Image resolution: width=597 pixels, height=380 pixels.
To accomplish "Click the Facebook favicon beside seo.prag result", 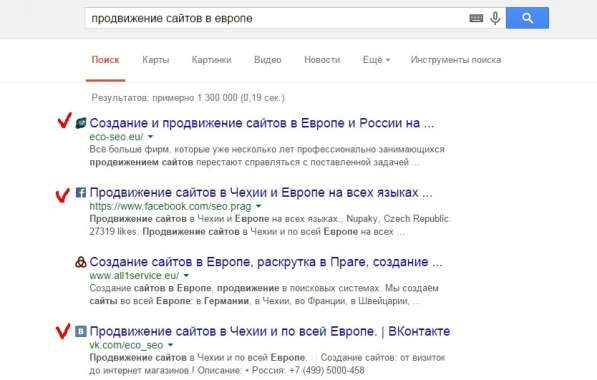I will click(81, 192).
